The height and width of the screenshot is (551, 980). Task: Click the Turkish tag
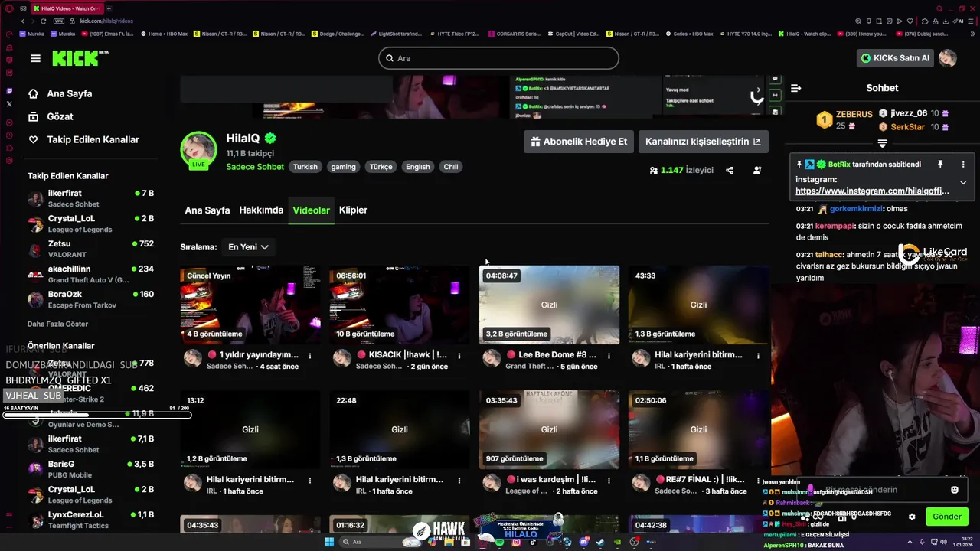pyautogui.click(x=305, y=167)
